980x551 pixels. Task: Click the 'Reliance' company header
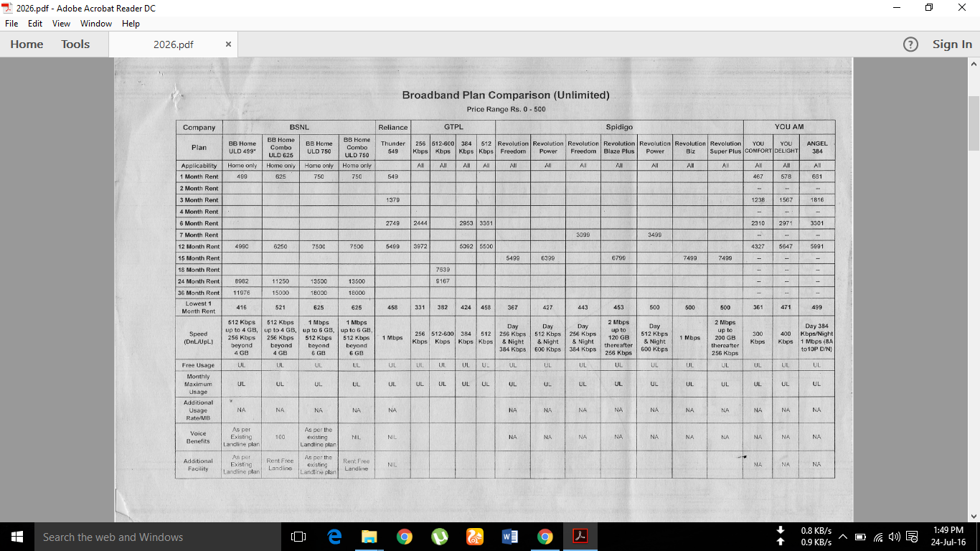click(x=393, y=128)
